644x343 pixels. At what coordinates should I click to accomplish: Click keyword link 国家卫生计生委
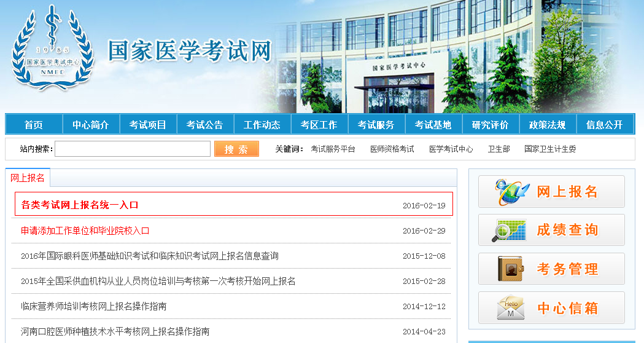tap(550, 149)
